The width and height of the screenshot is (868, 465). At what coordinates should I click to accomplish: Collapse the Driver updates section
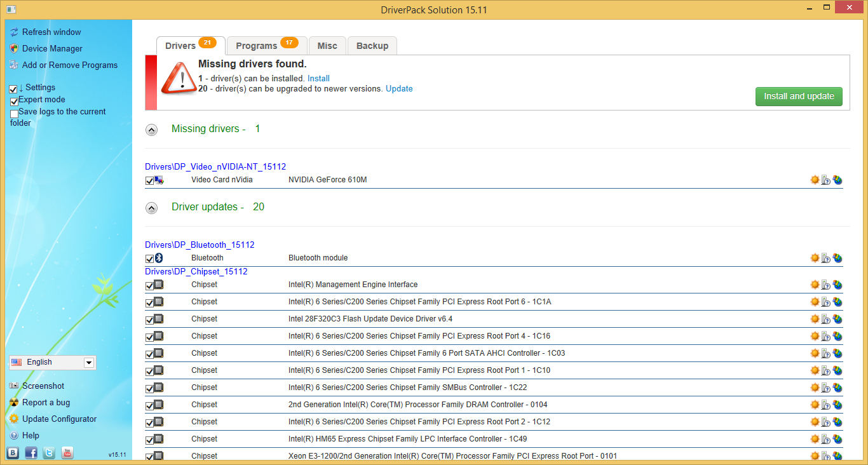pos(151,208)
